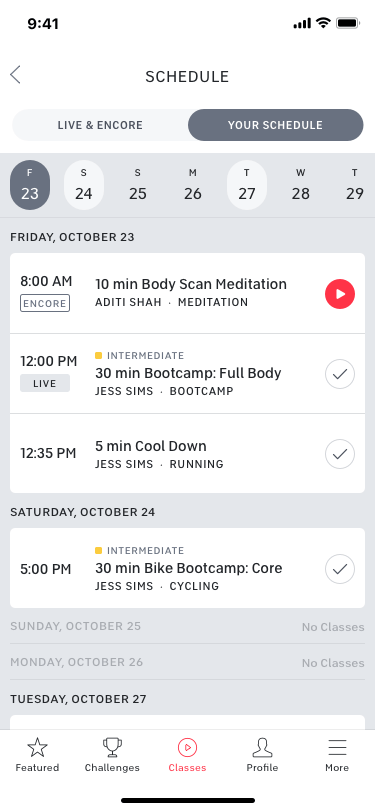375x812 pixels.
Task: Open the Challenges trophy tab
Action: click(x=112, y=755)
